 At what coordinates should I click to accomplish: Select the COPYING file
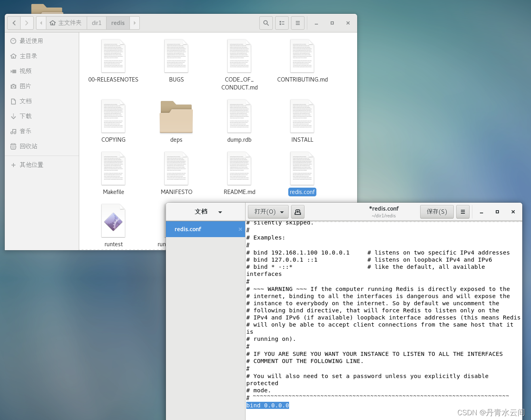coord(113,122)
